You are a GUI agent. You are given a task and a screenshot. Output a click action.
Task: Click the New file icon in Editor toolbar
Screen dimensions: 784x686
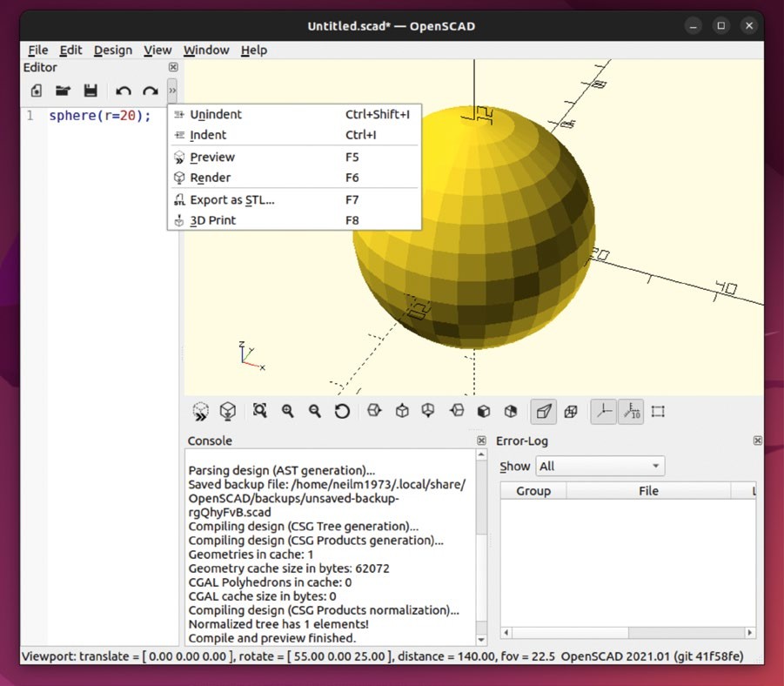(36, 91)
